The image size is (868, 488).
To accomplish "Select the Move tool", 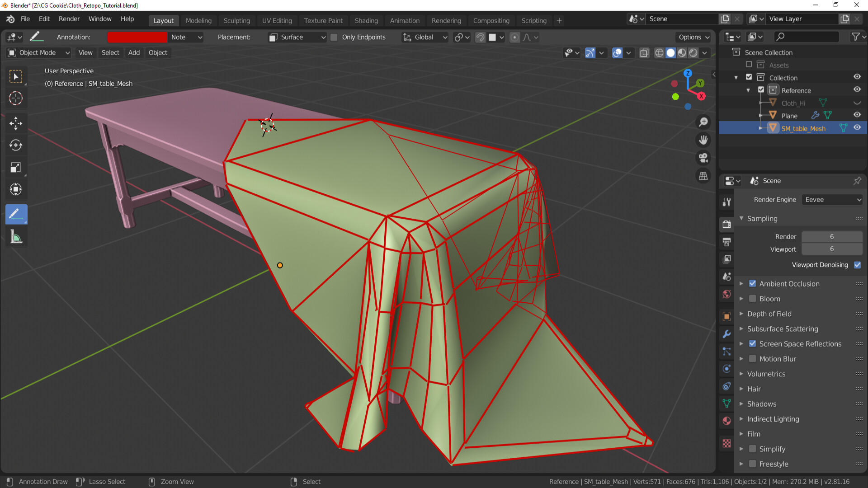I will (x=16, y=123).
